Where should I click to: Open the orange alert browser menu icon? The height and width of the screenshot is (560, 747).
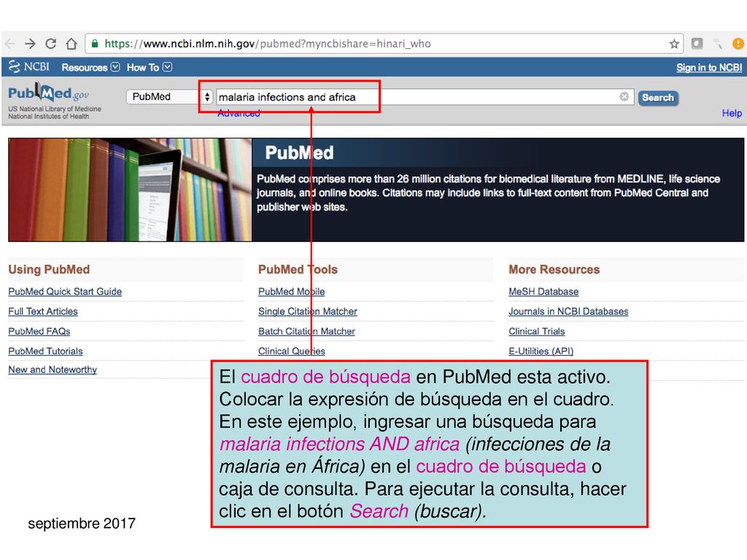[x=738, y=44]
